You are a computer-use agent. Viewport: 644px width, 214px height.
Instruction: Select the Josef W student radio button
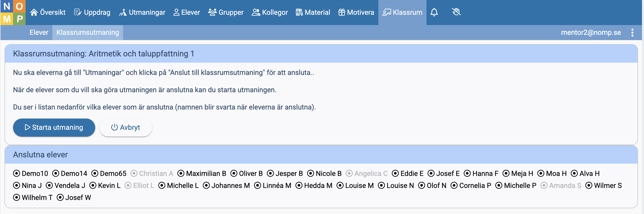(x=60, y=197)
